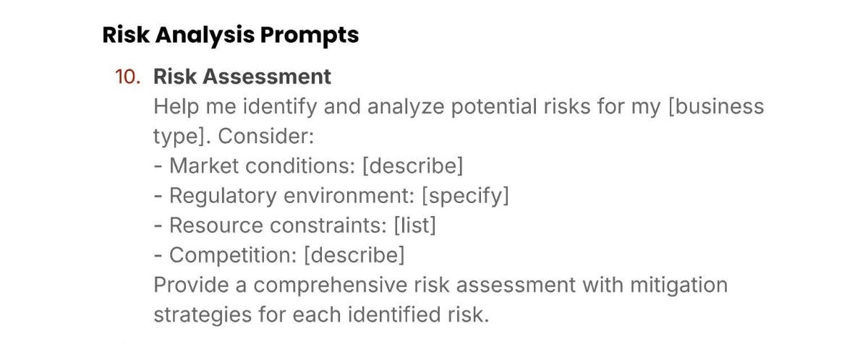
Task: Click the Risk Analysis Prompts heading
Action: tap(231, 35)
